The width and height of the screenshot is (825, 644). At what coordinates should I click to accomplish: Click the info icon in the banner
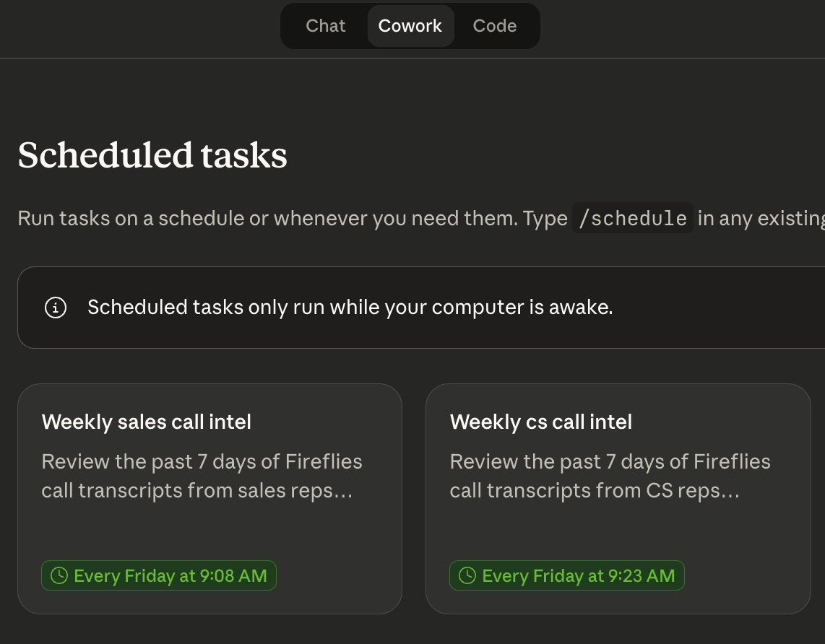click(56, 308)
